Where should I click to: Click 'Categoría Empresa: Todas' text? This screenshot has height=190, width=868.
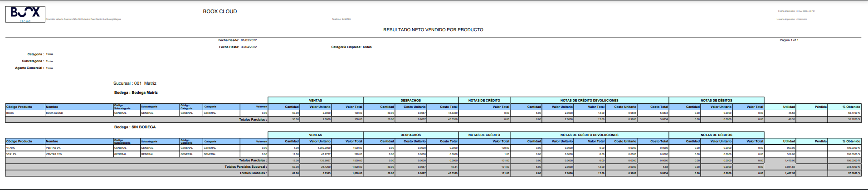pyautogui.click(x=351, y=47)
